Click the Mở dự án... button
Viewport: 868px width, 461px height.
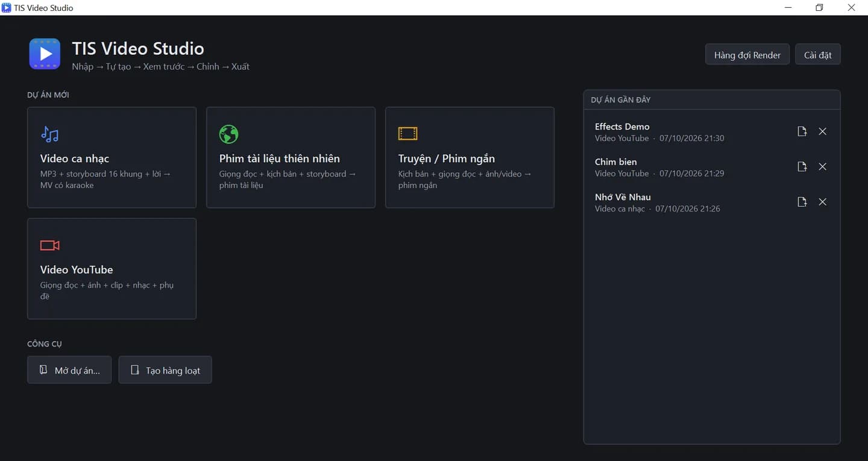(x=69, y=370)
